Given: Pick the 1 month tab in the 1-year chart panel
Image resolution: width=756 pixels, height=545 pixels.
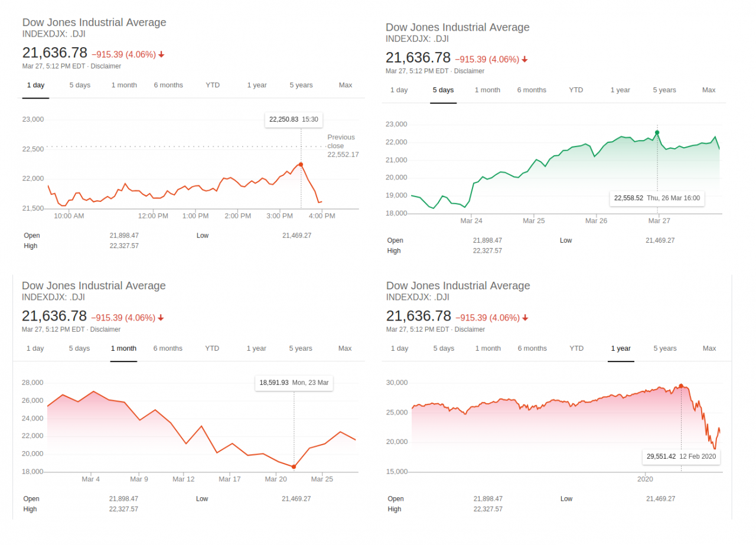Looking at the screenshot, I should pyautogui.click(x=488, y=348).
